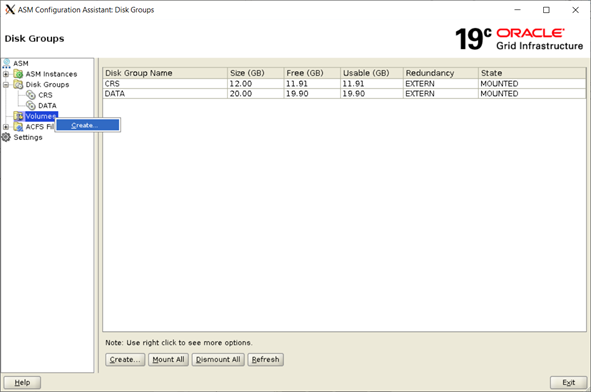This screenshot has width=591, height=392.
Task: Click the Disk Groups folder icon
Action: coord(18,84)
